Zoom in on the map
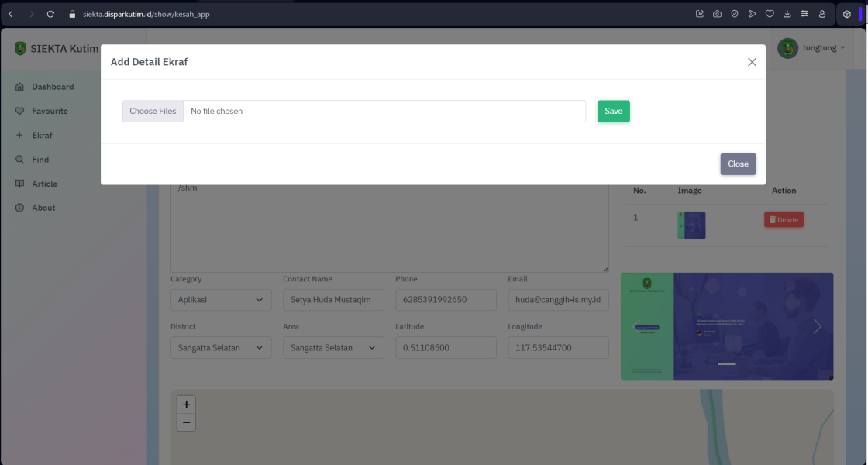This screenshot has height=465, width=868. [x=186, y=405]
